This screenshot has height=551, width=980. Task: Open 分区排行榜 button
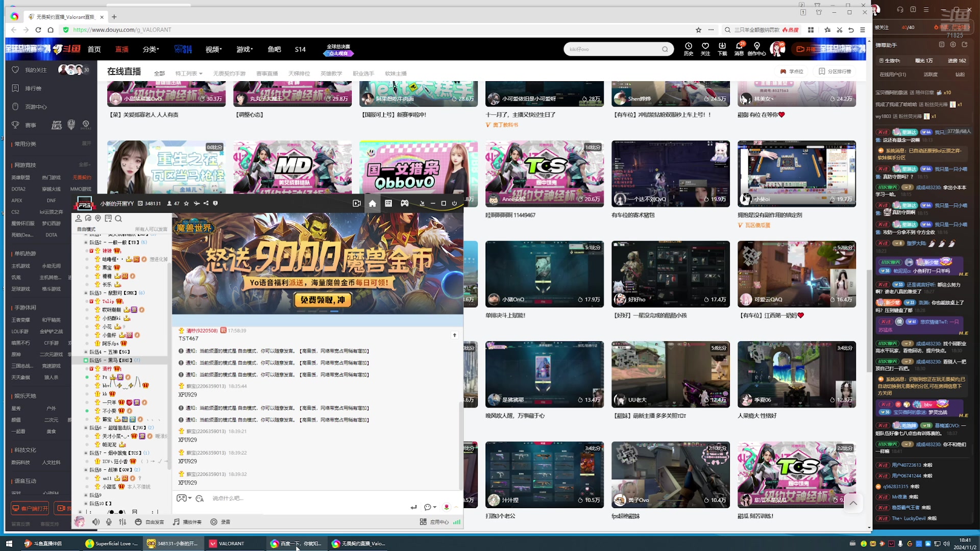pos(835,71)
